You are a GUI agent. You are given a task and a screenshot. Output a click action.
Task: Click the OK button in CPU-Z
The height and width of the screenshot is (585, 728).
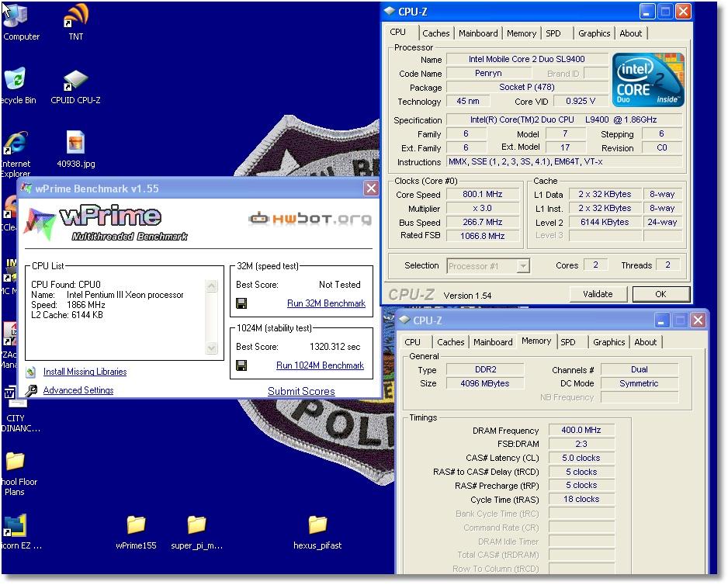coord(660,294)
